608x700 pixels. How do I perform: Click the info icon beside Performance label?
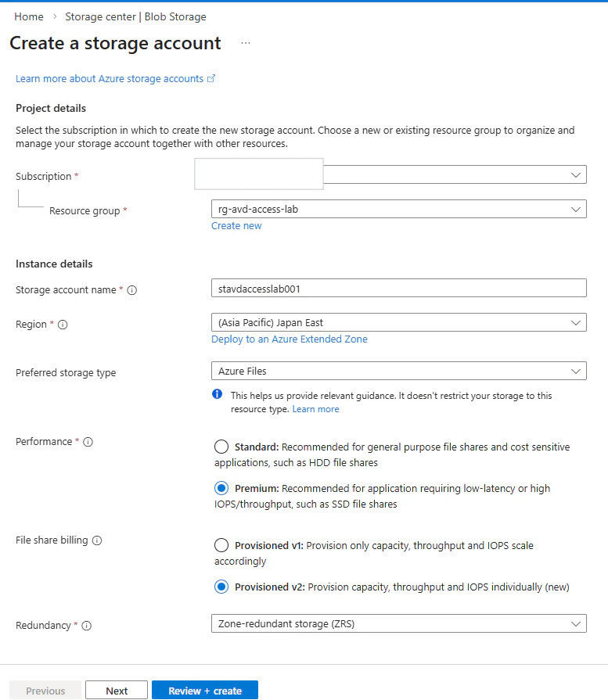pos(88,442)
